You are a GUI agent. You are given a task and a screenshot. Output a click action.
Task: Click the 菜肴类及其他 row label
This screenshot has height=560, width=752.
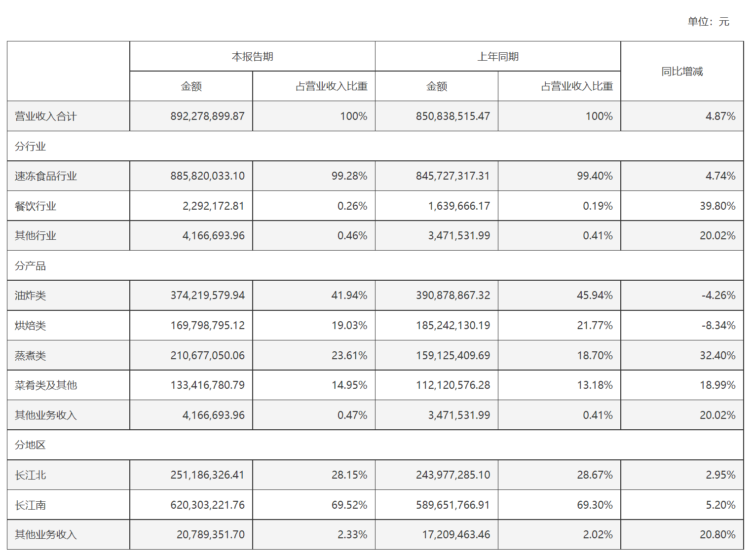[x=46, y=385]
